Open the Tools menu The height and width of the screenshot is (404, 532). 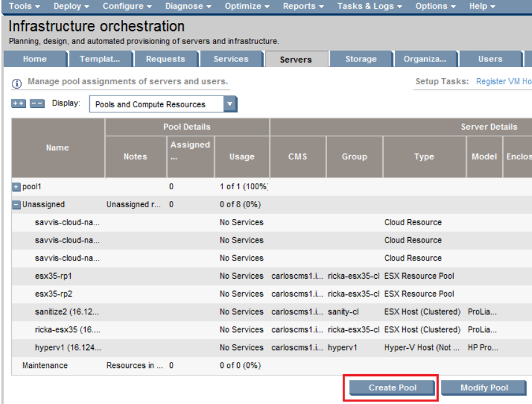click(x=25, y=6)
